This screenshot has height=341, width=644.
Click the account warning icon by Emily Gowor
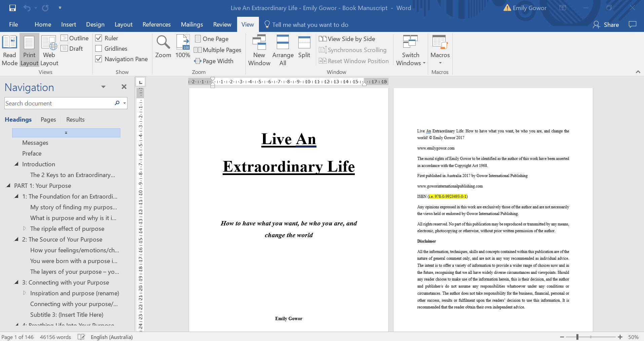click(507, 8)
